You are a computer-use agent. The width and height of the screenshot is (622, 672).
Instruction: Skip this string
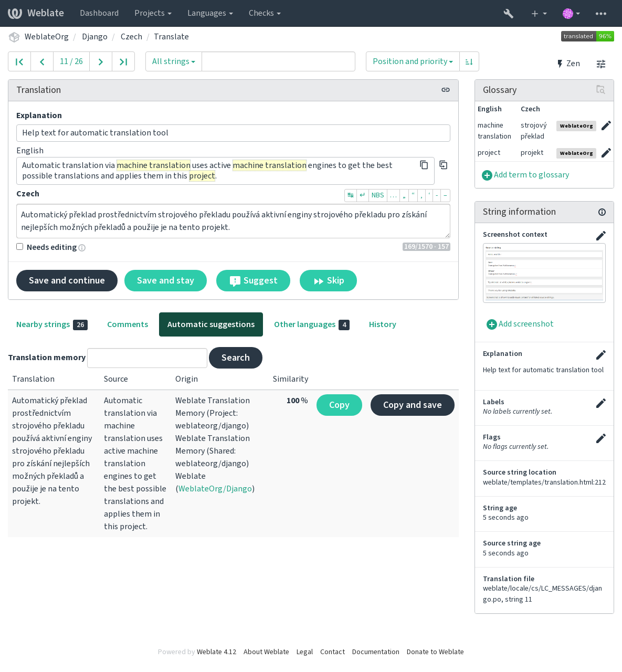pyautogui.click(x=328, y=280)
